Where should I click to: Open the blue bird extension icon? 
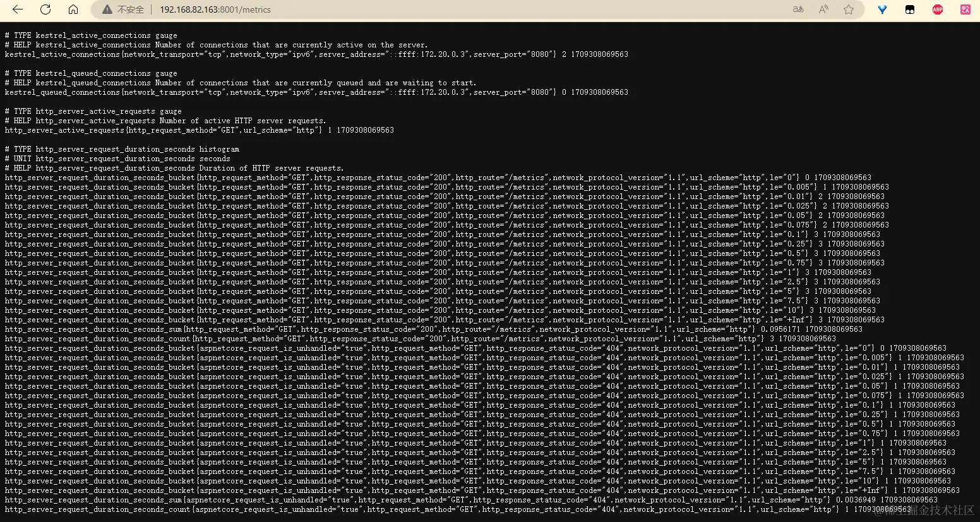882,9
